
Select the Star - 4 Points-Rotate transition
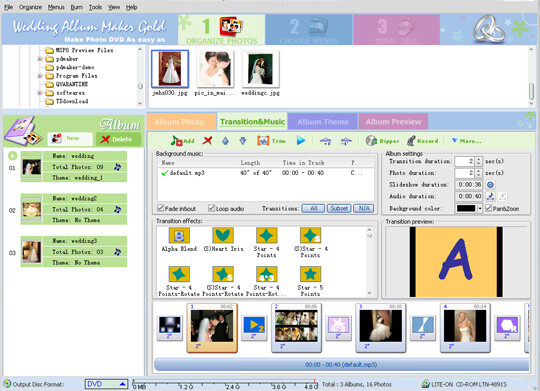pos(179,281)
